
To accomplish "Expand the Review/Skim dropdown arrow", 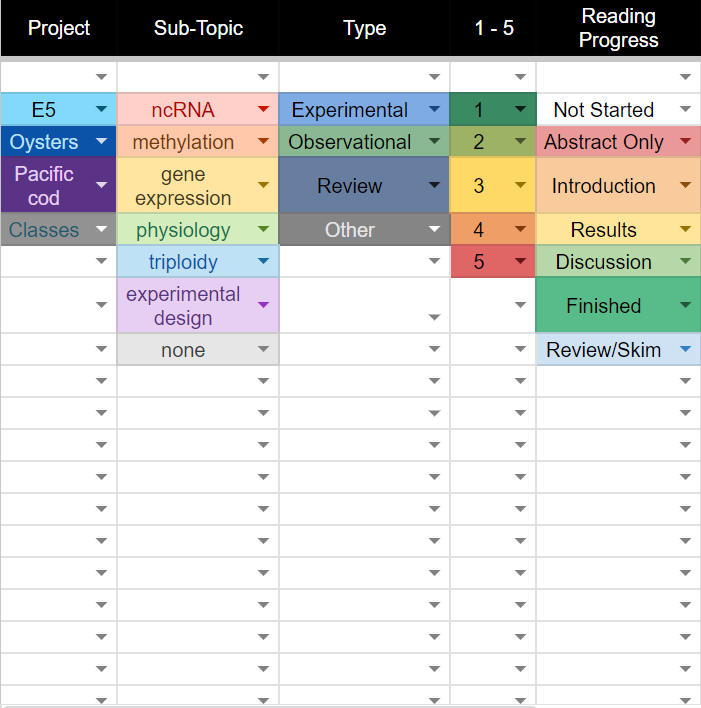I will coord(685,350).
